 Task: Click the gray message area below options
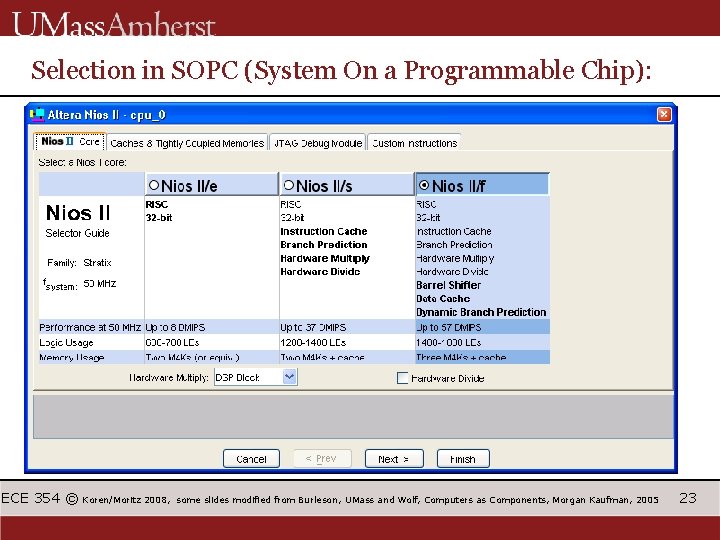(x=353, y=416)
